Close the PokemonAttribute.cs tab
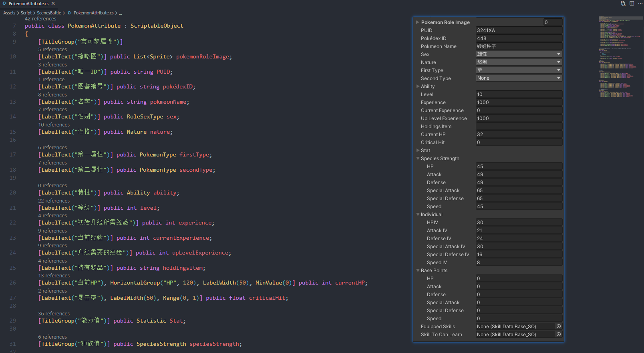This screenshot has width=644, height=353. 53,4
